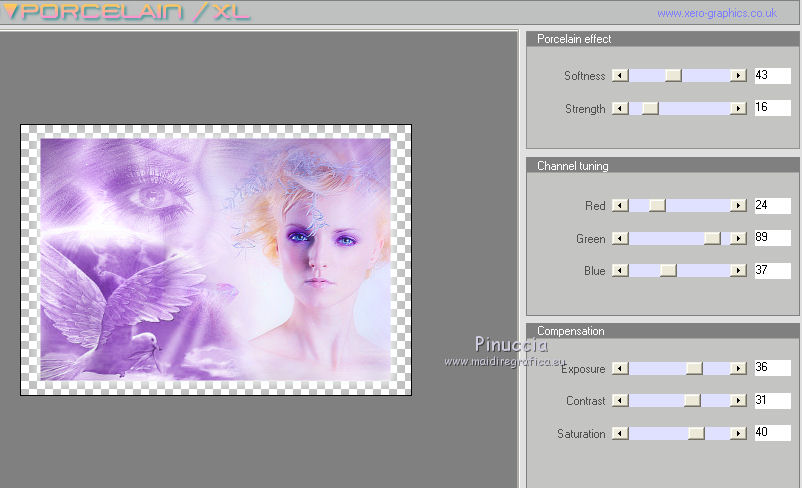Click the Exposure slider handle
The image size is (802, 488).
pyautogui.click(x=694, y=368)
